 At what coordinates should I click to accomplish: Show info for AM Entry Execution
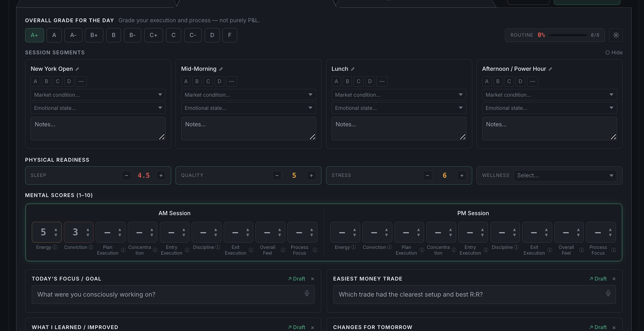(187, 250)
